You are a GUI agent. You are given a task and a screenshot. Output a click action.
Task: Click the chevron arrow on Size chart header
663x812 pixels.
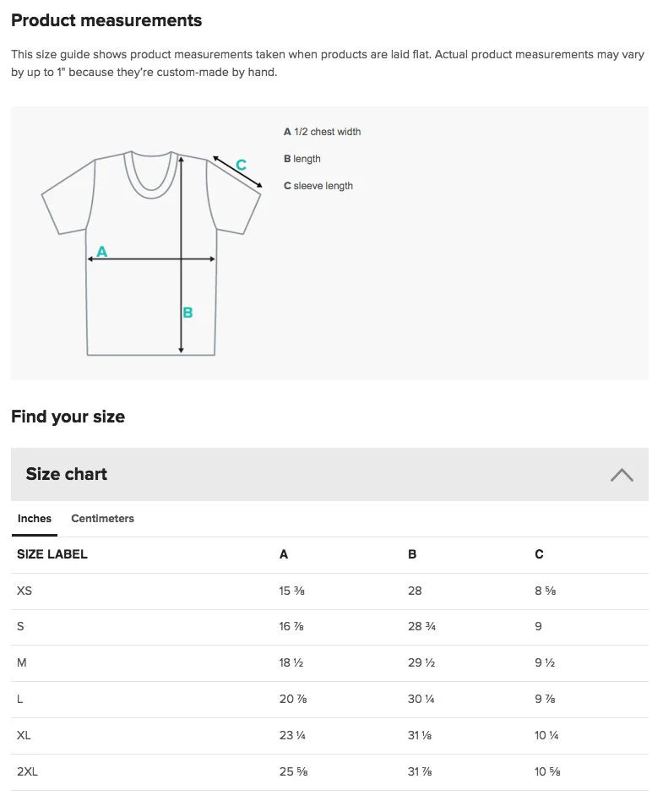click(x=622, y=475)
